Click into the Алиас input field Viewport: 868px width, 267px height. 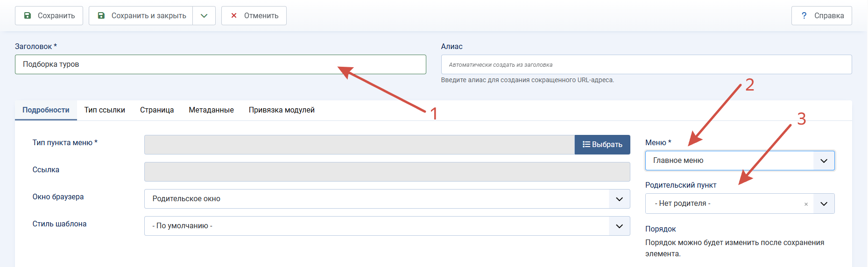pyautogui.click(x=646, y=64)
